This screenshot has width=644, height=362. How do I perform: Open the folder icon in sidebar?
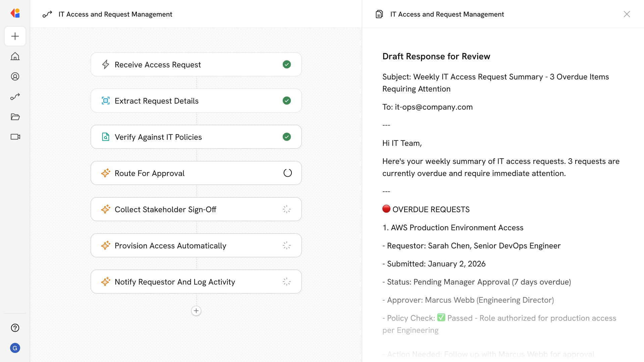pyautogui.click(x=15, y=117)
